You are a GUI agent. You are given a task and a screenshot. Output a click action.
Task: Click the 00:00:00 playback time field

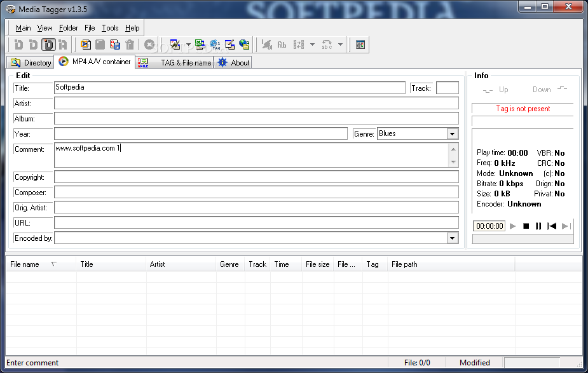click(489, 226)
